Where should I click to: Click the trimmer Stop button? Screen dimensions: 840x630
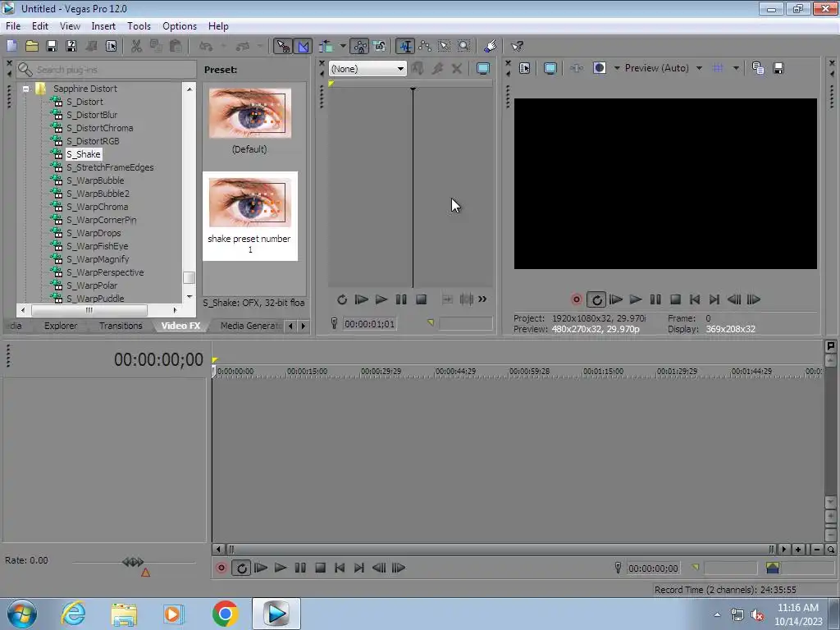click(x=421, y=299)
